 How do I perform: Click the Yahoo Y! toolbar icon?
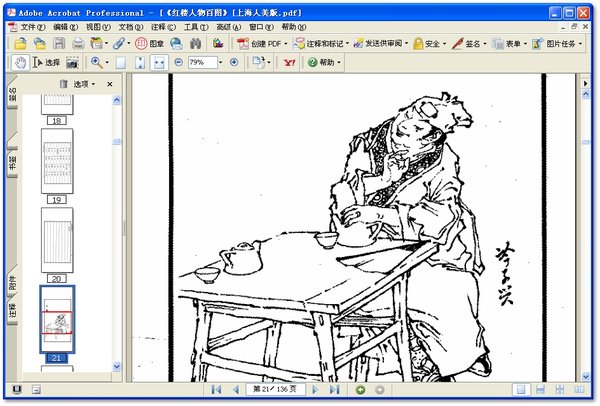(289, 62)
